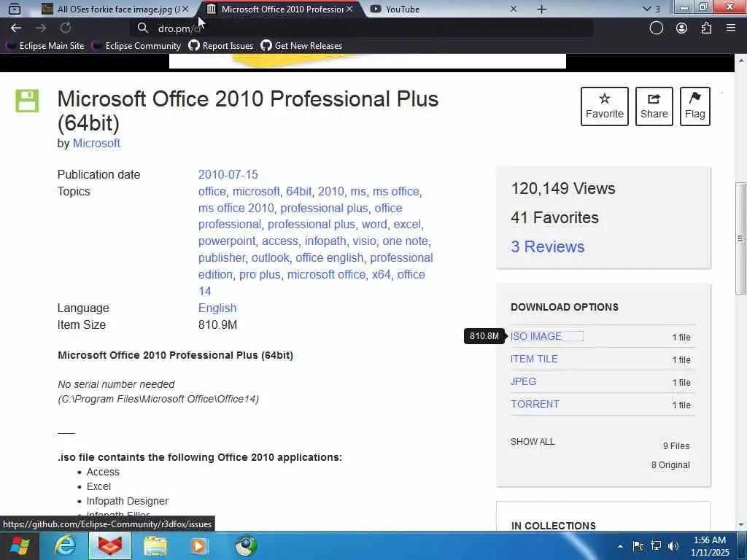The image size is (747, 560).
Task: Close the YouTube tab
Action: coord(513,9)
